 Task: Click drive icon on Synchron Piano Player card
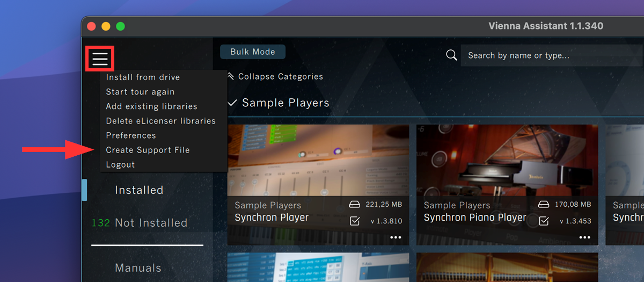[544, 204]
